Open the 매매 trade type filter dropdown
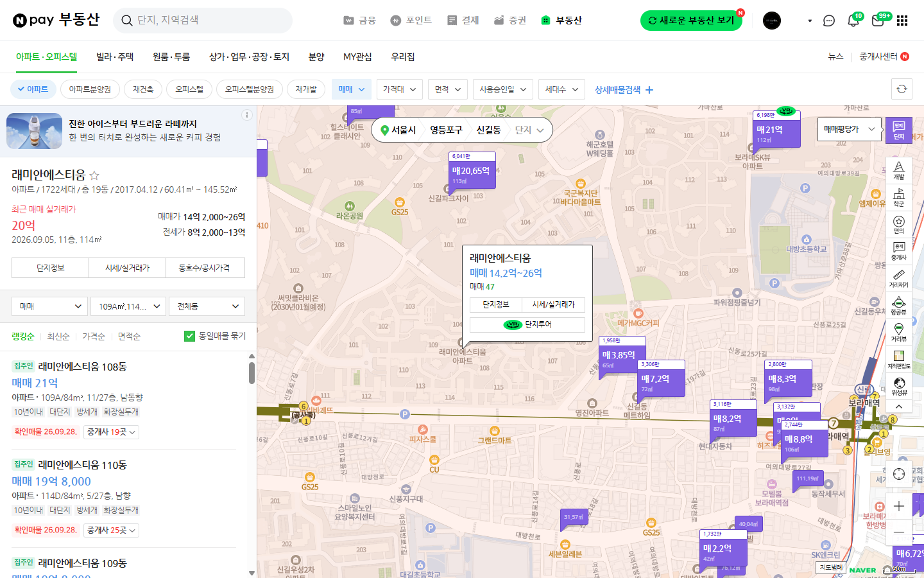Screen dimensions: 924x578 coord(352,89)
